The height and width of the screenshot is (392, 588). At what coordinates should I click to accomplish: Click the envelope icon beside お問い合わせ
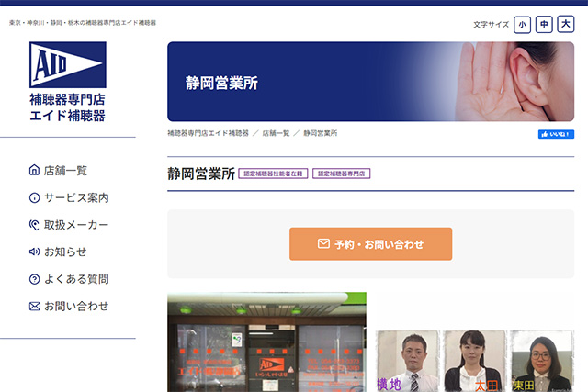click(35, 306)
